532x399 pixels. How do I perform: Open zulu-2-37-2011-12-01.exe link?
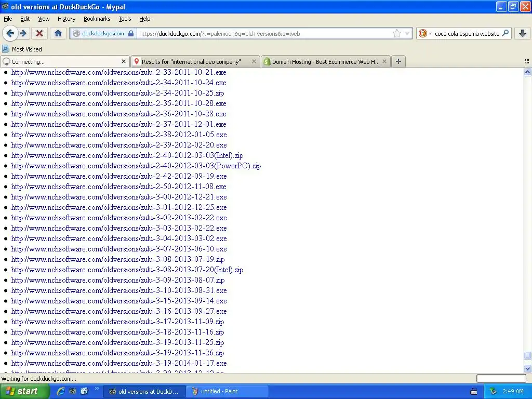pos(119,124)
